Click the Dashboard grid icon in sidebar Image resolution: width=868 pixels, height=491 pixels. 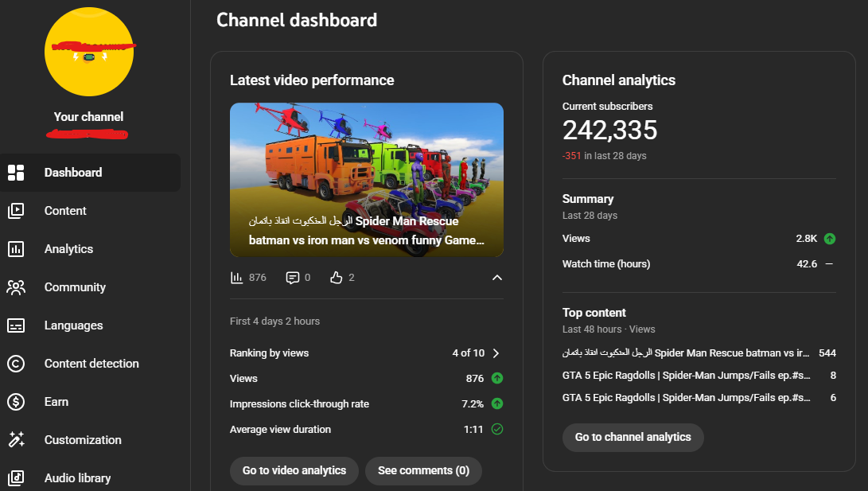[x=16, y=173]
